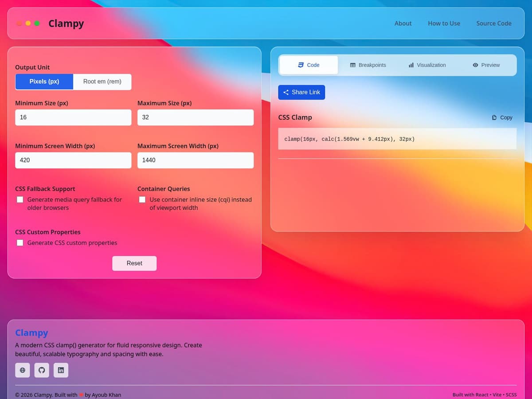Screen dimensions: 532x399
Task: Click the green window dot in header
Action: [37, 23]
